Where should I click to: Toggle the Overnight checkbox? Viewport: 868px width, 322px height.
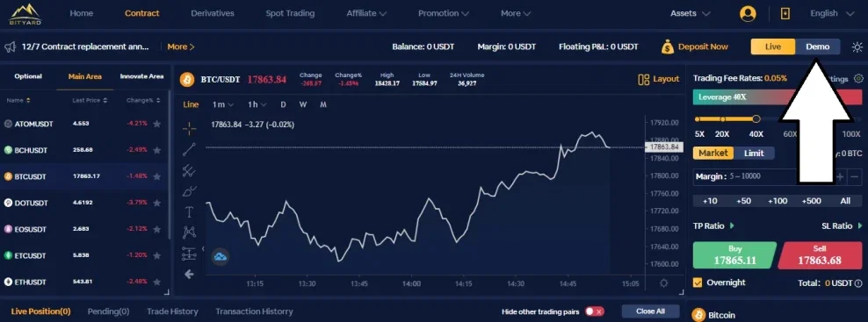(x=698, y=283)
